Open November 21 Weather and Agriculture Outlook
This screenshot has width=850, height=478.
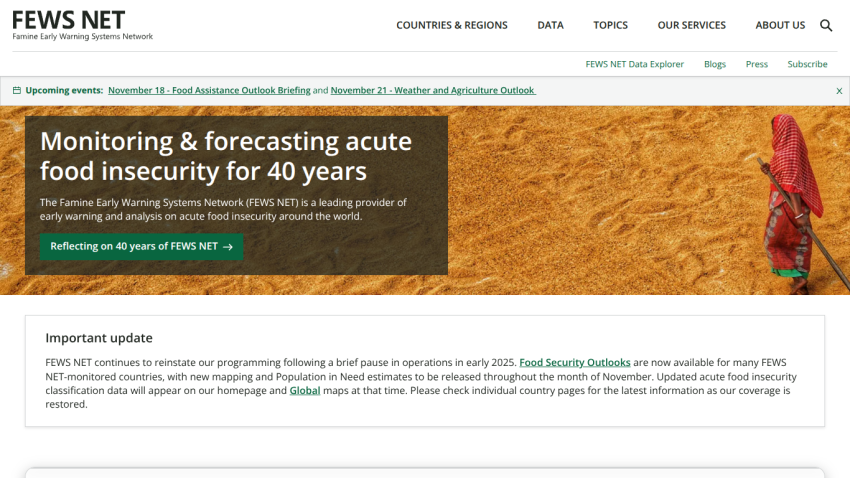click(x=433, y=91)
